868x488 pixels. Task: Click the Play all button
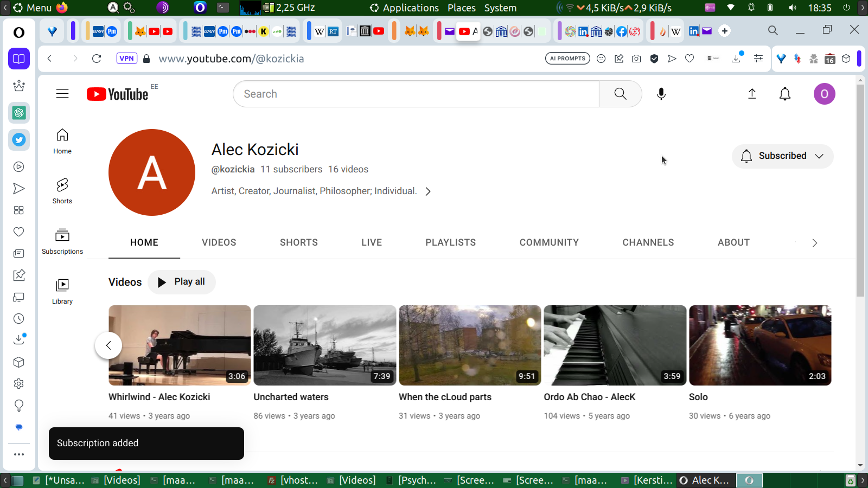click(x=182, y=282)
